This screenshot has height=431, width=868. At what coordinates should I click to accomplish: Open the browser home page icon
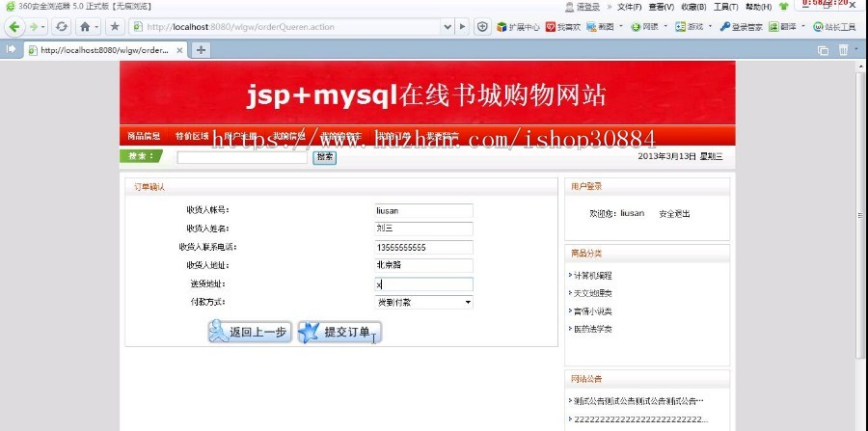[85, 27]
